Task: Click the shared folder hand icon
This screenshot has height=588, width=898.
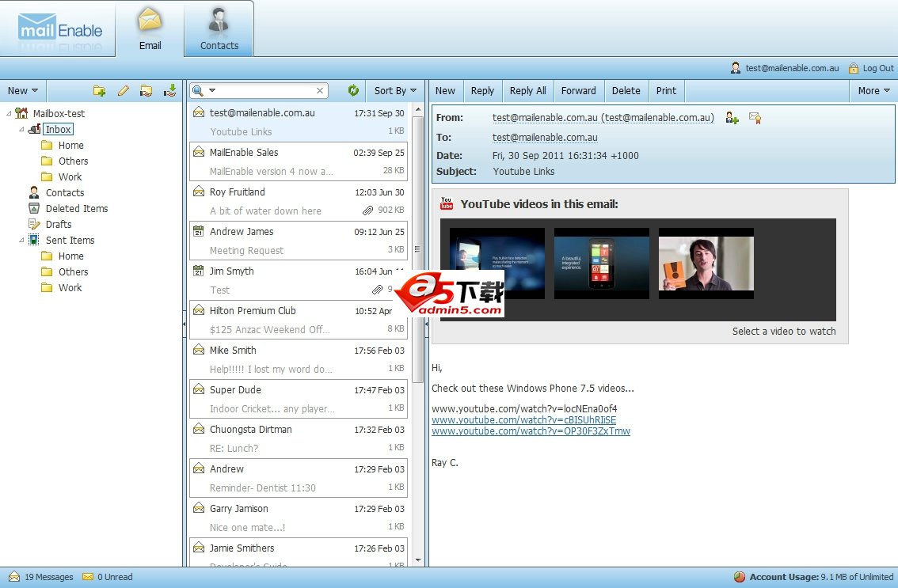Action: (146, 91)
